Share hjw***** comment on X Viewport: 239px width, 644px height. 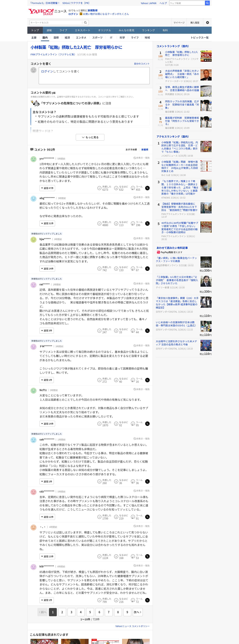[147, 269]
